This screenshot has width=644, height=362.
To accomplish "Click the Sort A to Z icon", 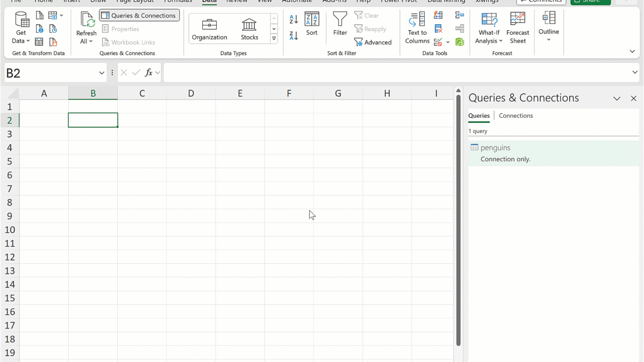I will click(294, 20).
